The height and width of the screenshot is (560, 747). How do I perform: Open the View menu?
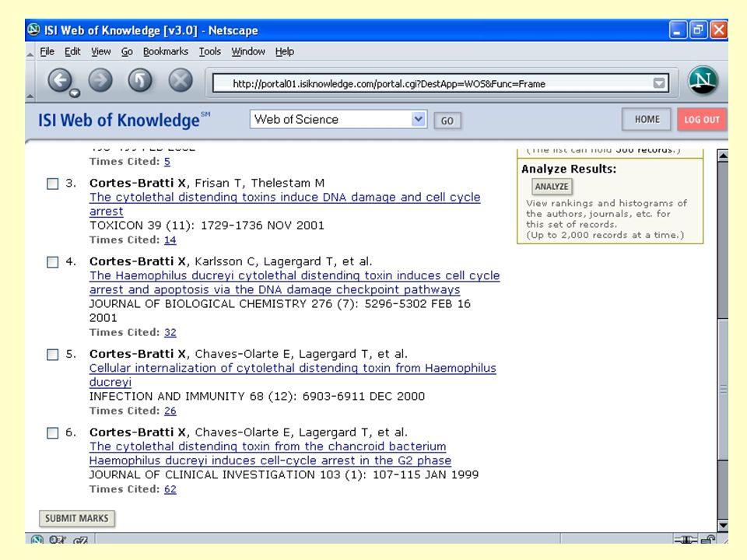click(x=100, y=51)
